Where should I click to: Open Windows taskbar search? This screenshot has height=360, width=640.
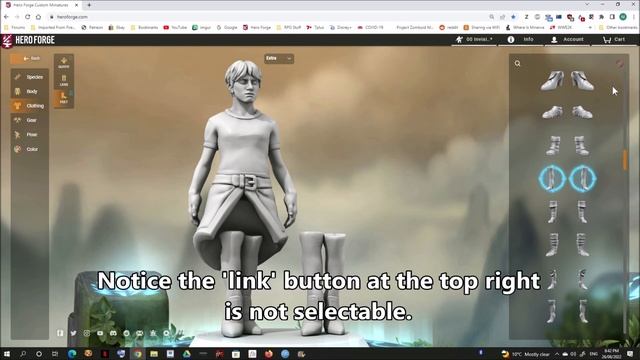[23, 354]
